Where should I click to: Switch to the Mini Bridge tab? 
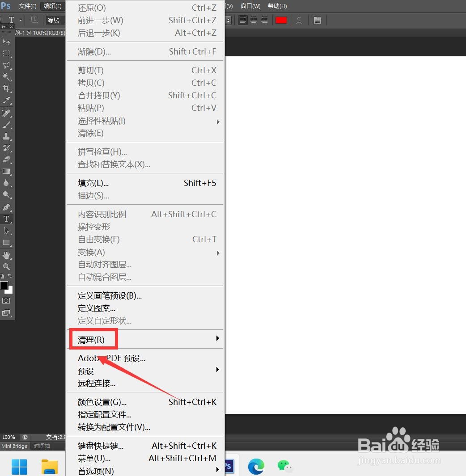click(x=14, y=446)
